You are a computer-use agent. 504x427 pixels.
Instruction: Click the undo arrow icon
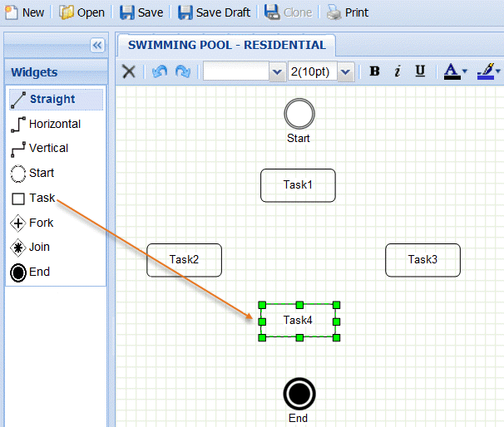(x=160, y=71)
